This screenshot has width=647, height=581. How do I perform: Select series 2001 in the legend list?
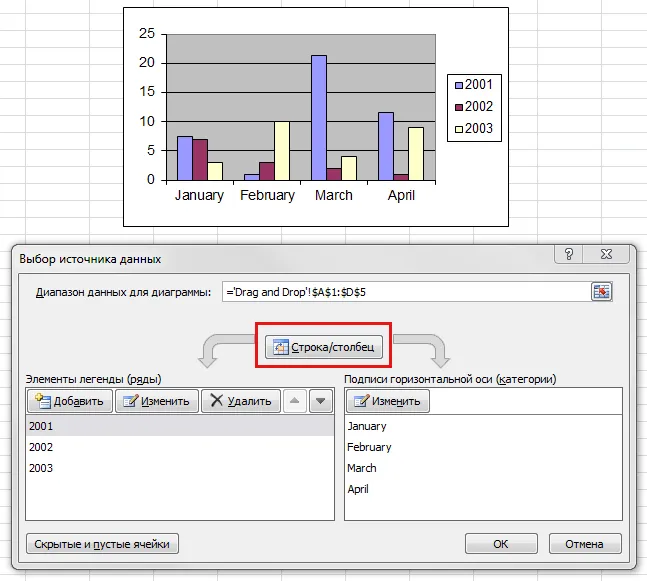coord(180,426)
